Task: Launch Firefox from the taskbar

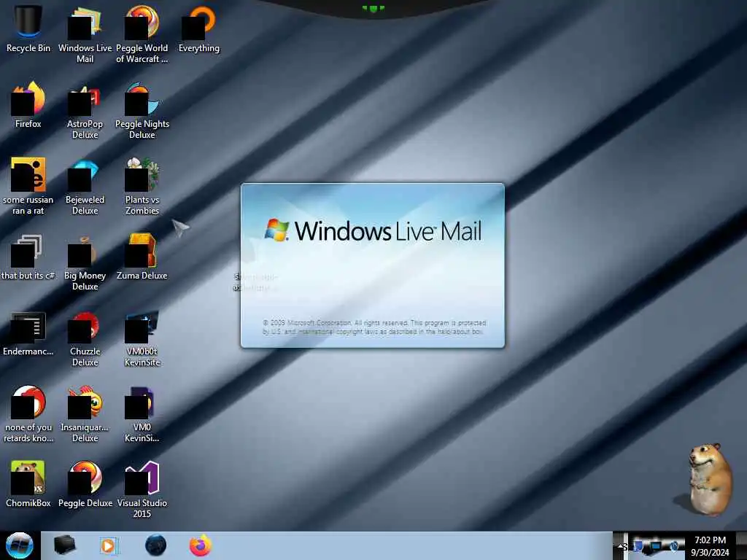Action: pos(201,545)
